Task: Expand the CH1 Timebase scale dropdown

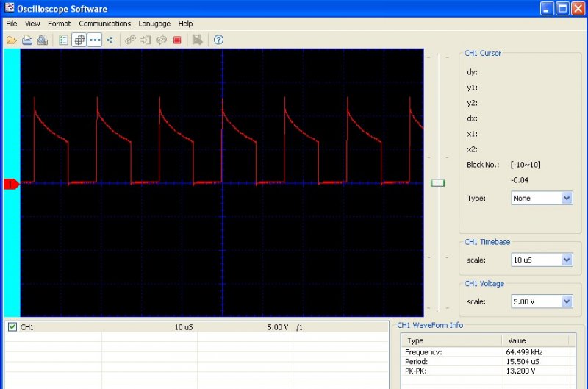Action: click(x=567, y=260)
